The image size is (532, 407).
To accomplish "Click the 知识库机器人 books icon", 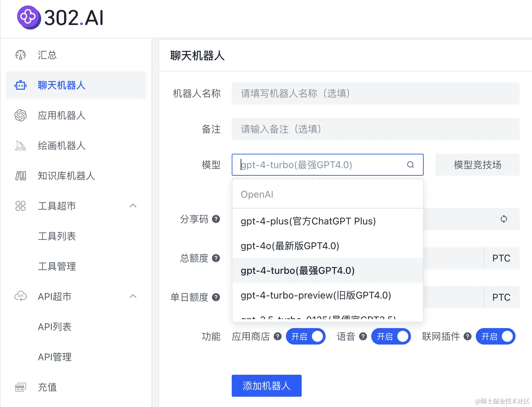I will [21, 176].
